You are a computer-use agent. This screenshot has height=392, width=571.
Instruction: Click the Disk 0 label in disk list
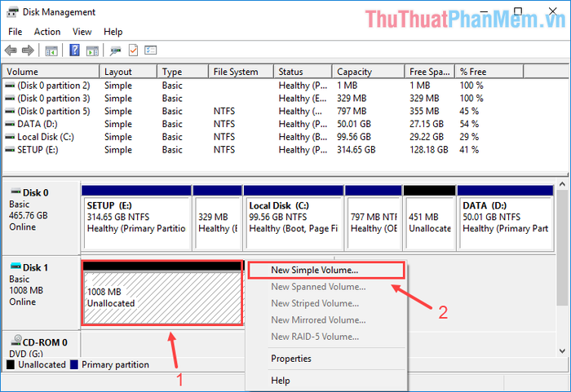point(35,192)
